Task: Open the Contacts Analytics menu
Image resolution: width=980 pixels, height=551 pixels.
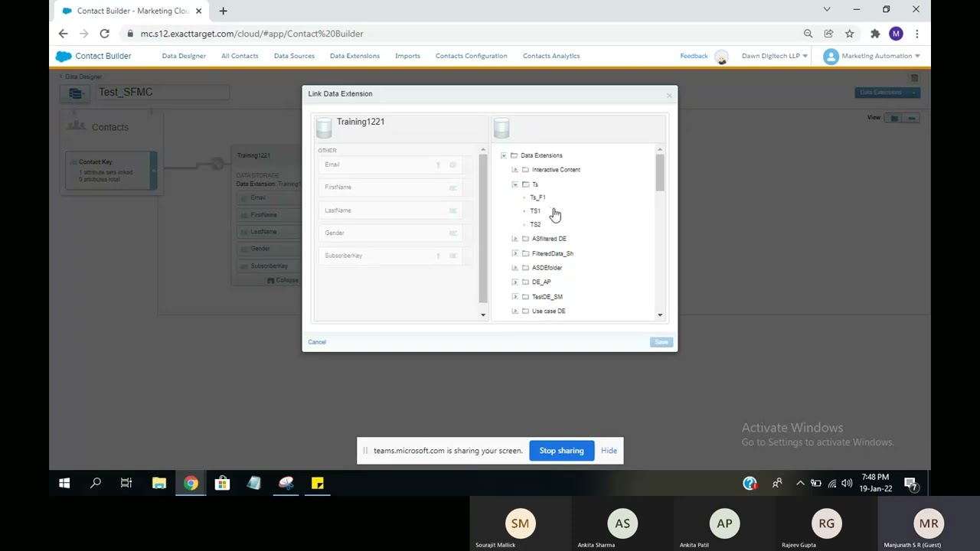Action: click(551, 56)
